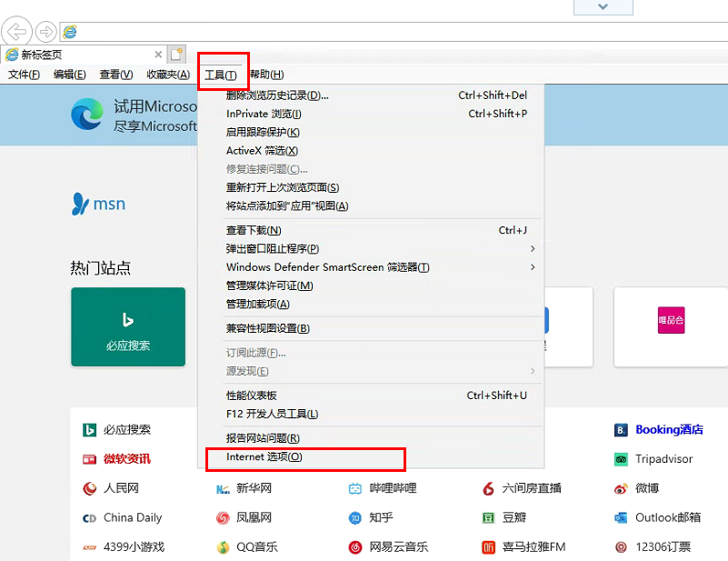This screenshot has height=561, width=728.
Task: Click the QQ音乐 icon
Action: 223,547
